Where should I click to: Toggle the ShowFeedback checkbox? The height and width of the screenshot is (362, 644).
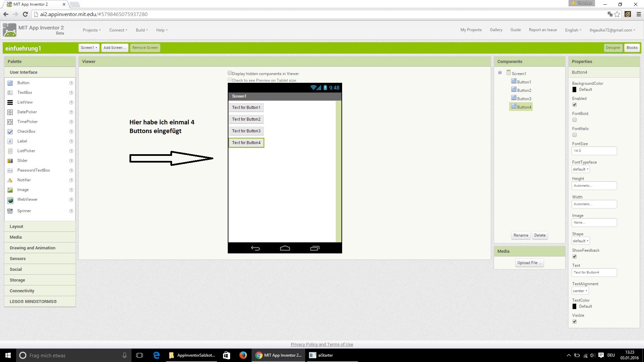pos(575,256)
